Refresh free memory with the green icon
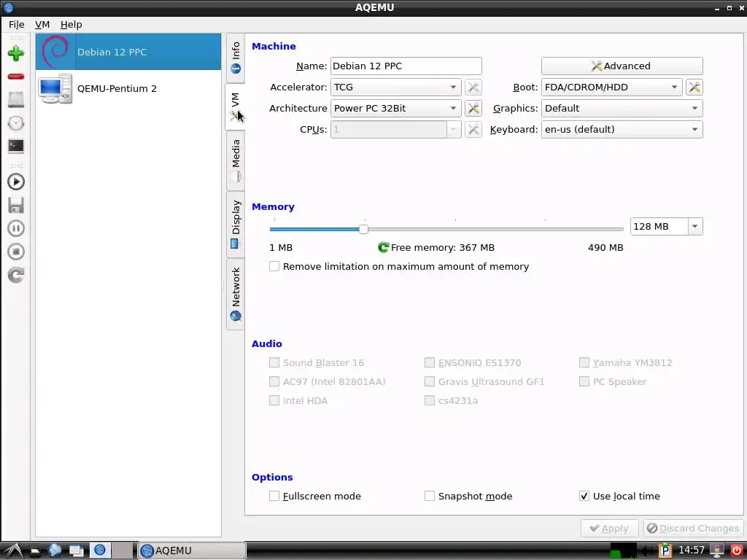The width and height of the screenshot is (747, 560). coord(383,247)
